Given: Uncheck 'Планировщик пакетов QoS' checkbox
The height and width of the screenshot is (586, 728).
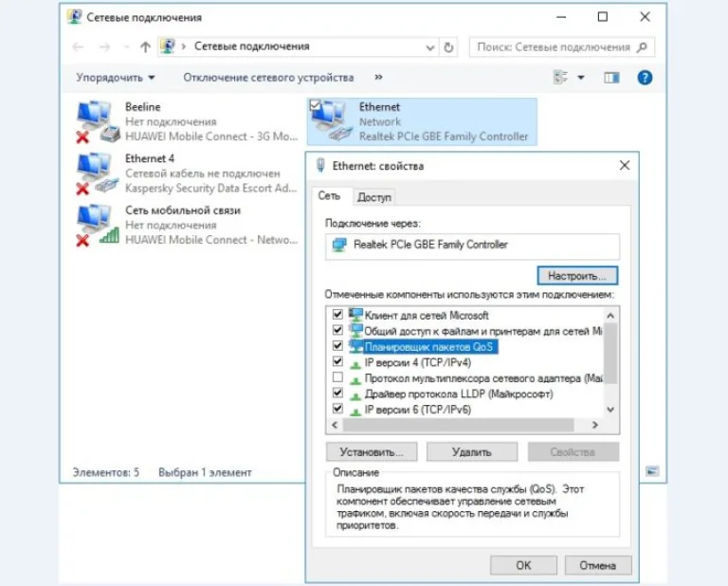Looking at the screenshot, I should tap(337, 346).
